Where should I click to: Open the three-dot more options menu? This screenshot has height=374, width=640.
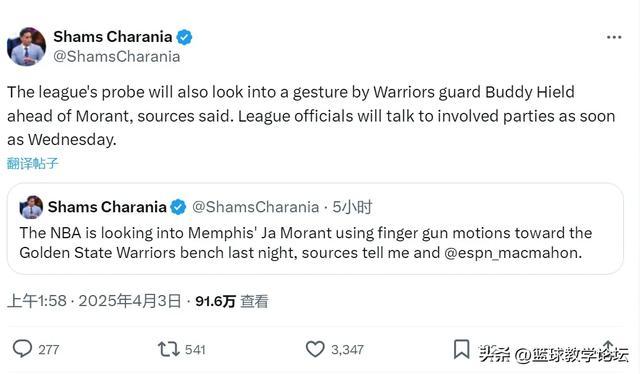point(614,37)
